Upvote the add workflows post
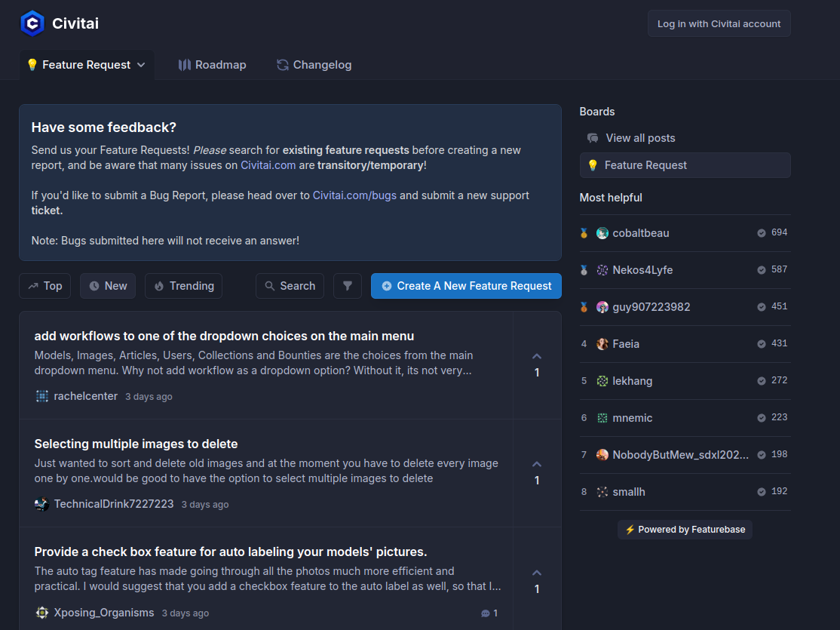This screenshot has height=630, width=840. click(537, 364)
